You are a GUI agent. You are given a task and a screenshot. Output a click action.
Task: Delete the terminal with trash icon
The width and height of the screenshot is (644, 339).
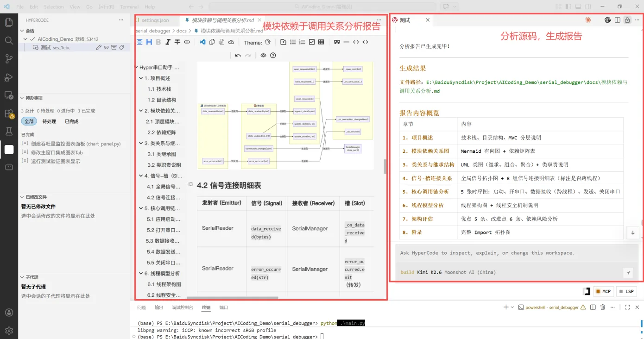click(x=603, y=307)
